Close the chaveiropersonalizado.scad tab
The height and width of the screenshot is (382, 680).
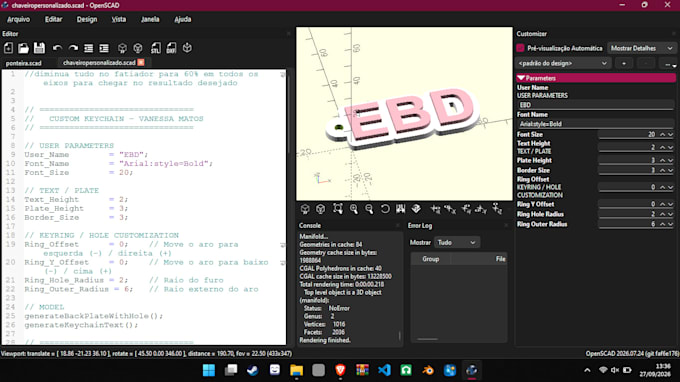coord(141,62)
